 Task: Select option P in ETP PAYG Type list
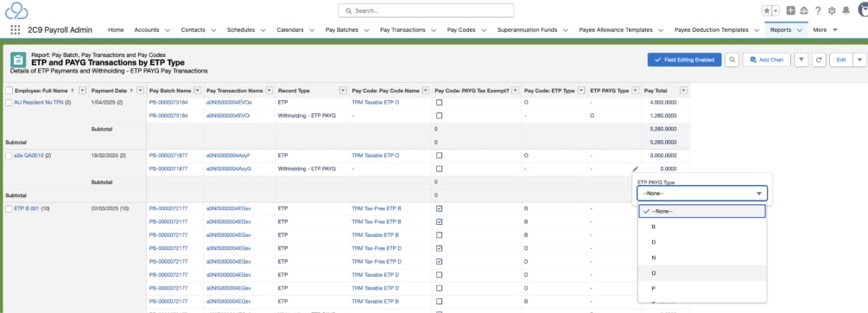tap(702, 289)
